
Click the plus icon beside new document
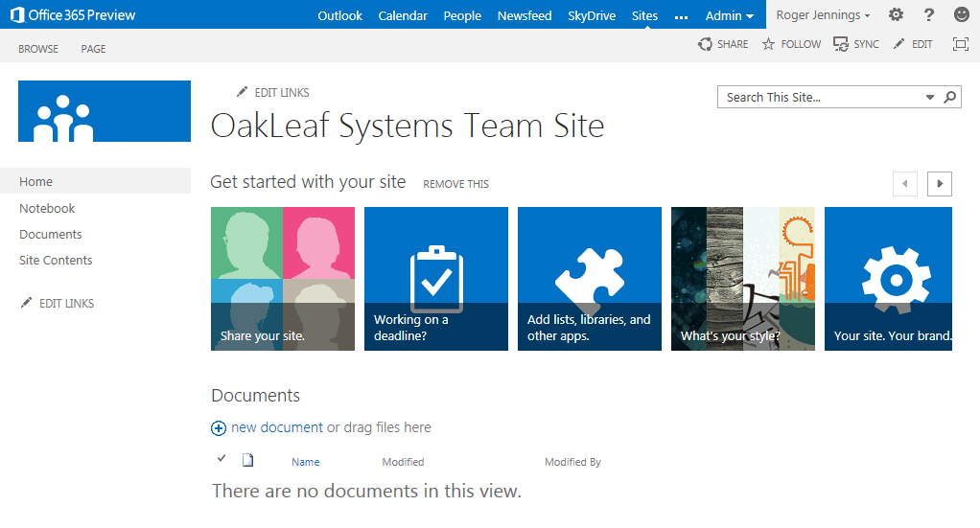(218, 428)
